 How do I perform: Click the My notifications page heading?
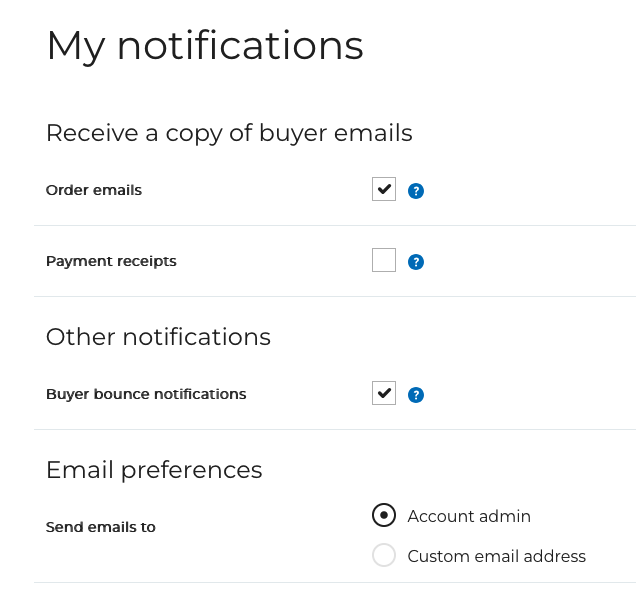[205, 46]
